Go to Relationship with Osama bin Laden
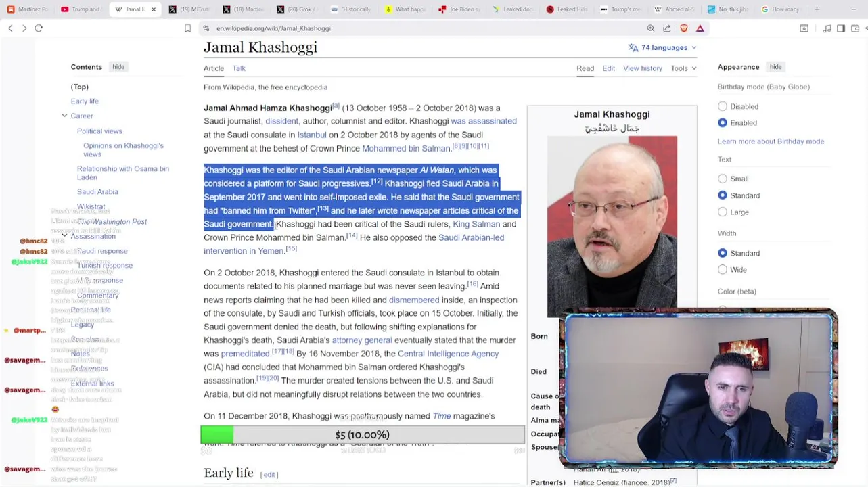The image size is (868, 487). (123, 172)
